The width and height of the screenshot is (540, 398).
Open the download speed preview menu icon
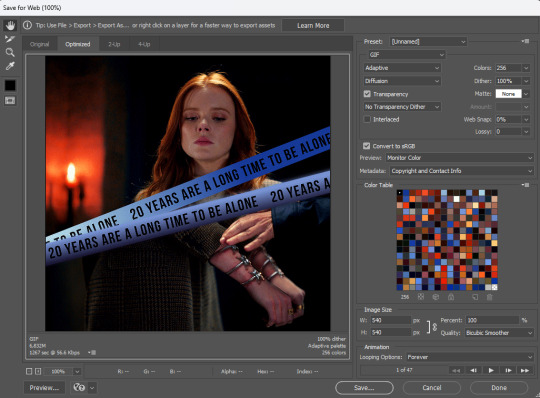(92, 353)
